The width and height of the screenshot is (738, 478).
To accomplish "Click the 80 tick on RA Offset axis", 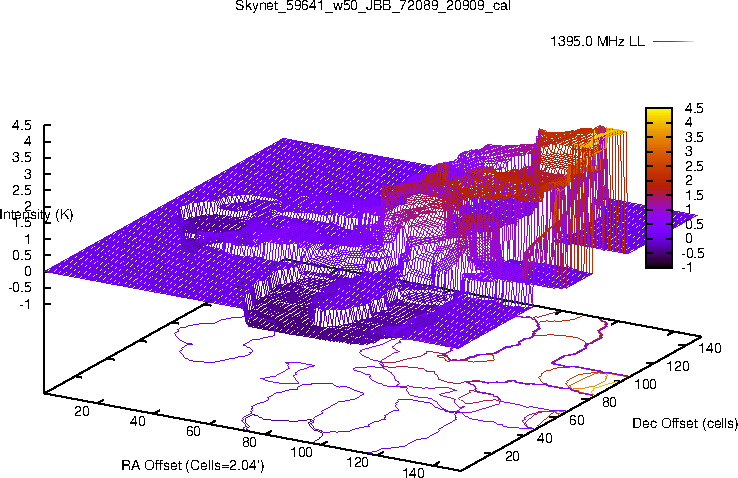I will point(249,442).
